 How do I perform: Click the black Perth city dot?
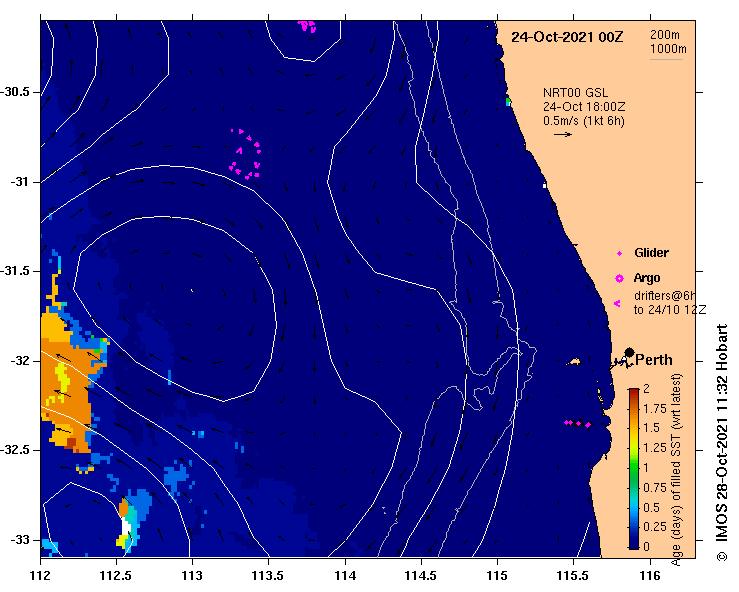click(629, 353)
